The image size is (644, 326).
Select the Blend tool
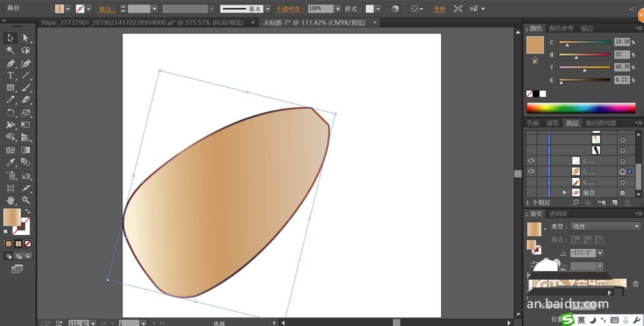[26, 162]
